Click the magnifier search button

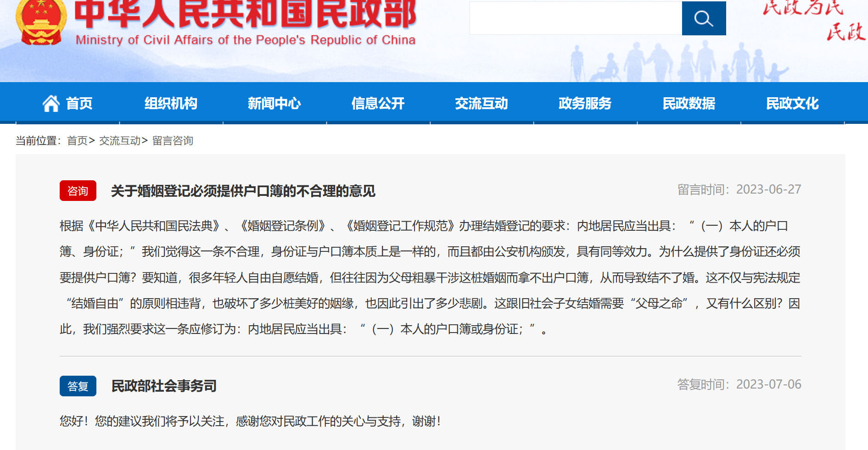(704, 18)
